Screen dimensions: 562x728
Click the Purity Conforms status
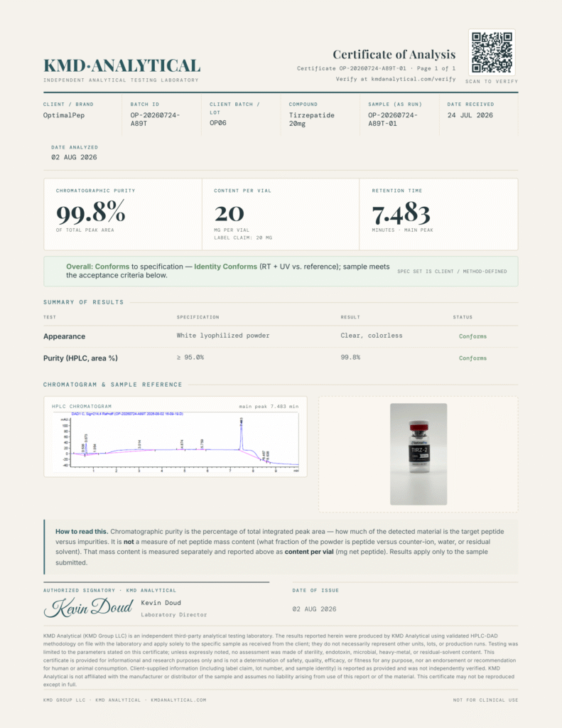[x=472, y=358]
